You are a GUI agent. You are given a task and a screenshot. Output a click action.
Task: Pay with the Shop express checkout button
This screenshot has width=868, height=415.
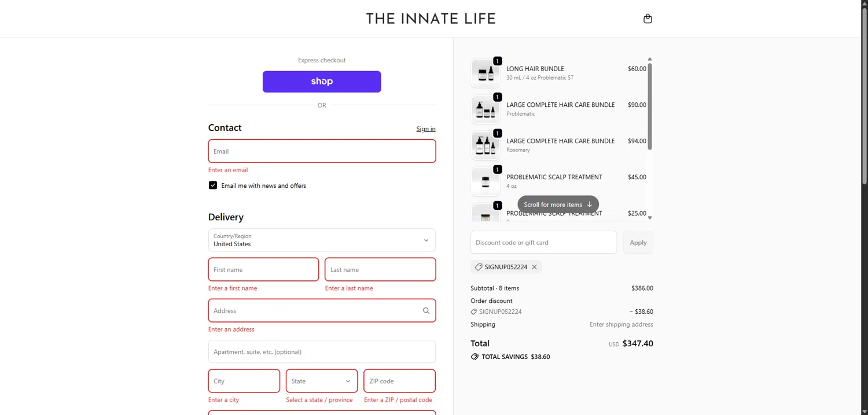[x=322, y=81]
